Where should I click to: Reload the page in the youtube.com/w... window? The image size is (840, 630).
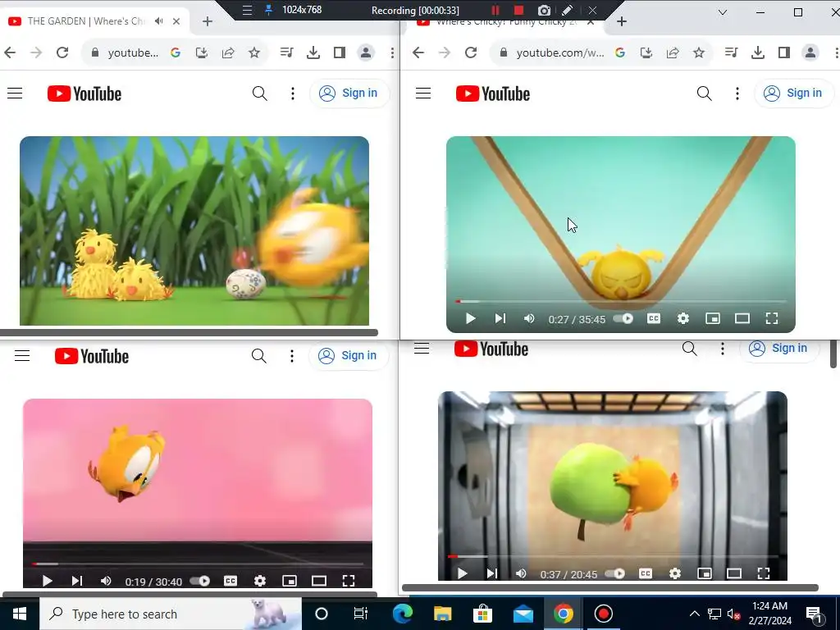pos(471,52)
